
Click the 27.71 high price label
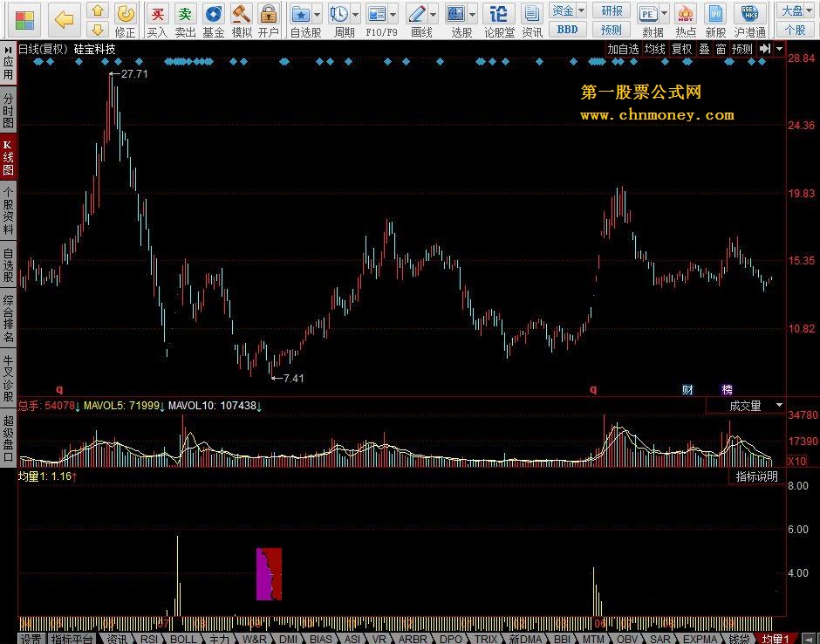pos(134,74)
